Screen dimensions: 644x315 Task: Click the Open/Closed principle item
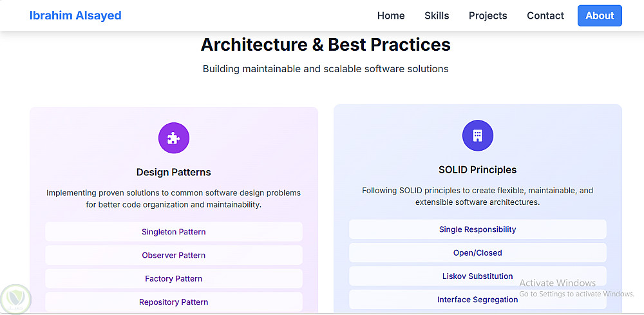point(478,253)
